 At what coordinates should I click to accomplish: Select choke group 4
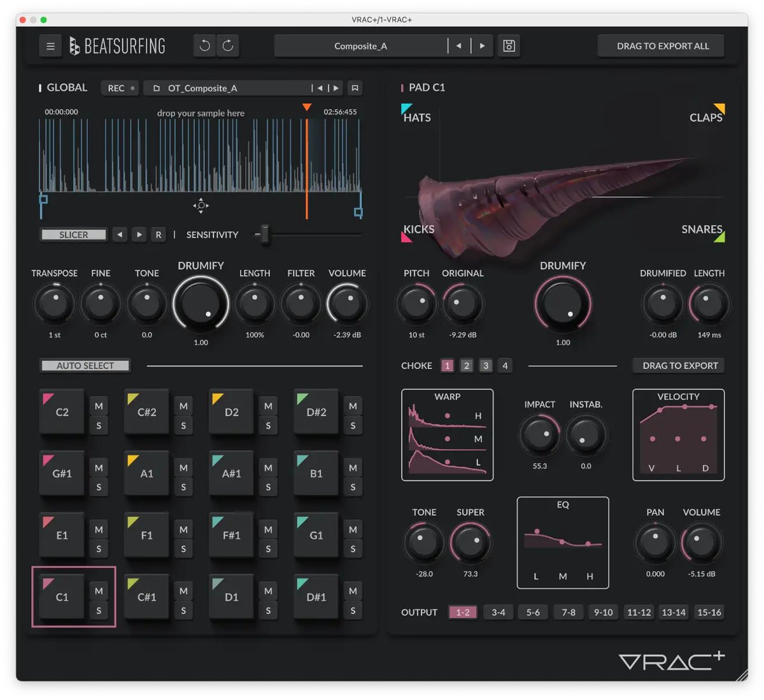[x=505, y=366]
